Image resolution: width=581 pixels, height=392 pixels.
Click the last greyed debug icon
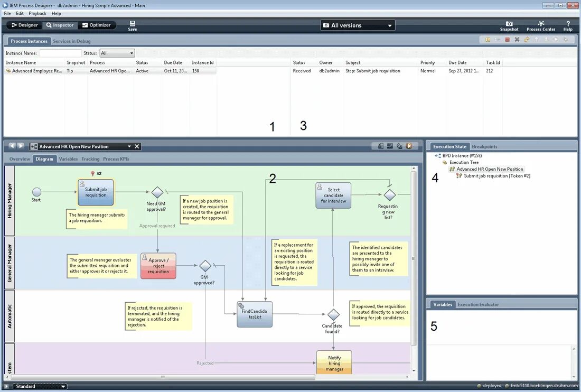[x=566, y=40]
